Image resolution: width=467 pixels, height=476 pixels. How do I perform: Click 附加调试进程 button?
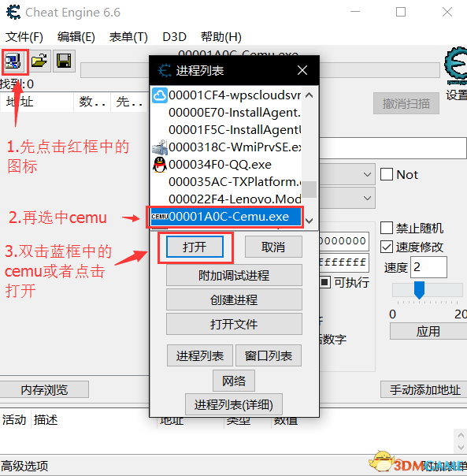tap(234, 275)
